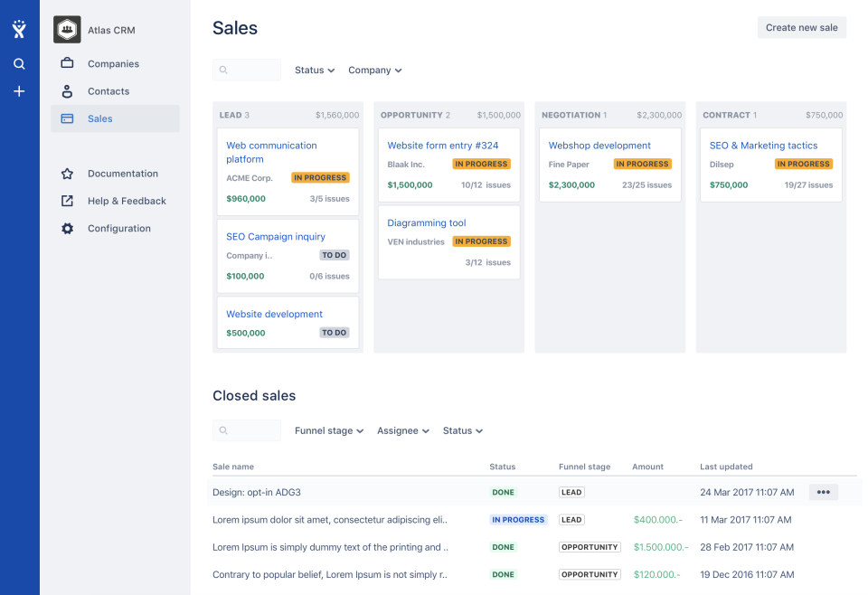Screen dimensions: 868x595
Task: Click the Jira logo in the blue rail
Action: pyautogui.click(x=19, y=28)
